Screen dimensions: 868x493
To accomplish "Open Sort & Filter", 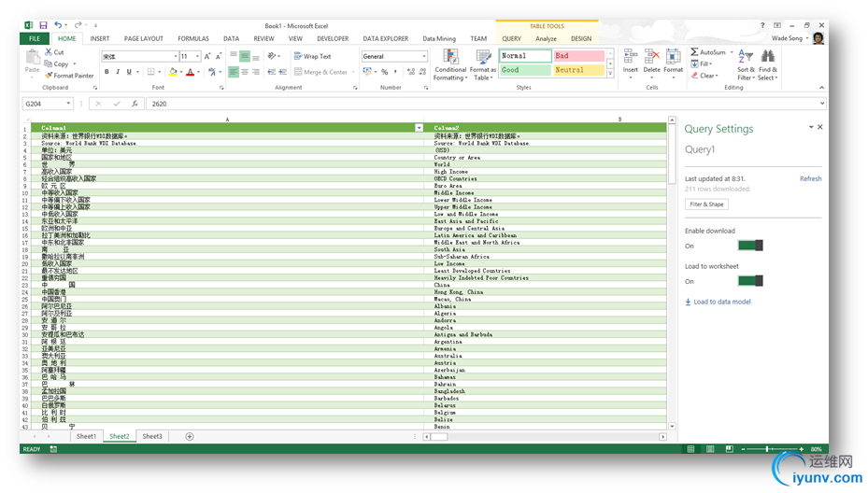I will (x=746, y=64).
